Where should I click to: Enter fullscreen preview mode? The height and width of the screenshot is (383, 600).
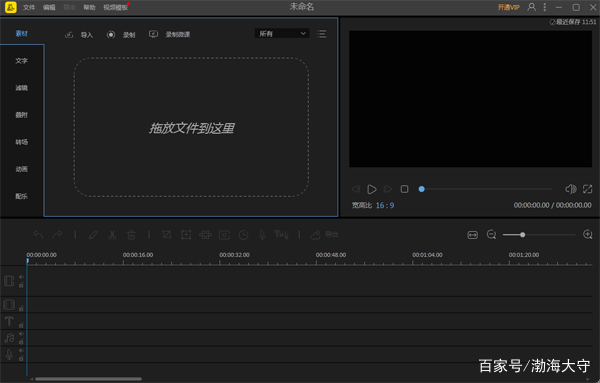(x=587, y=189)
